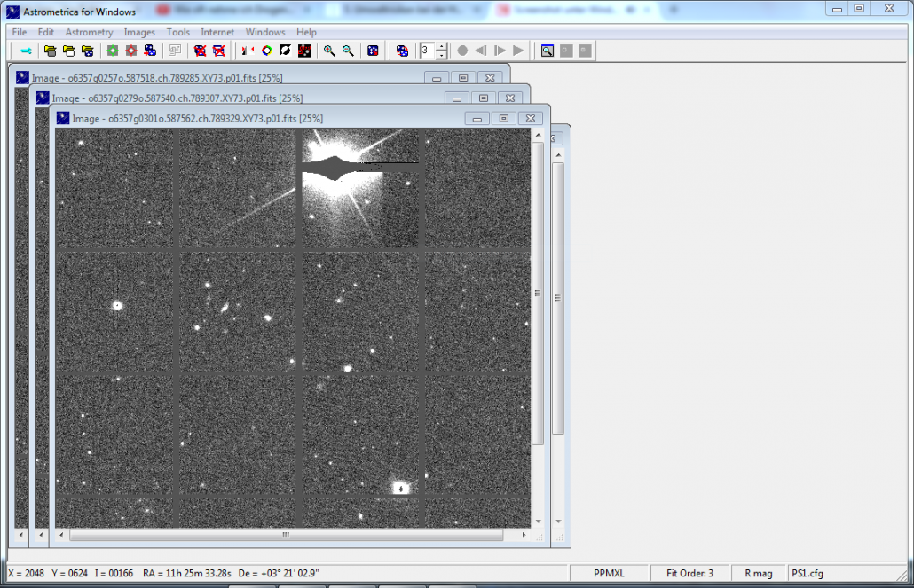Toggle the Invert Display toolbar button

(x=286, y=51)
